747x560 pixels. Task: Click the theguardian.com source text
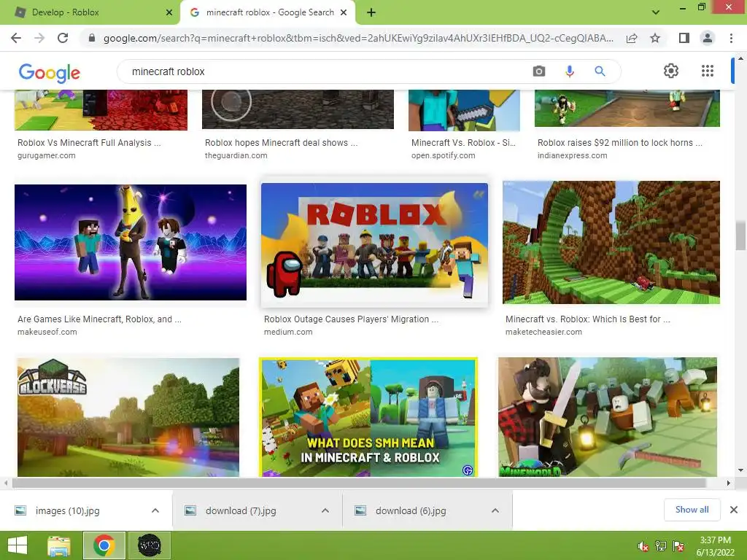click(x=236, y=155)
